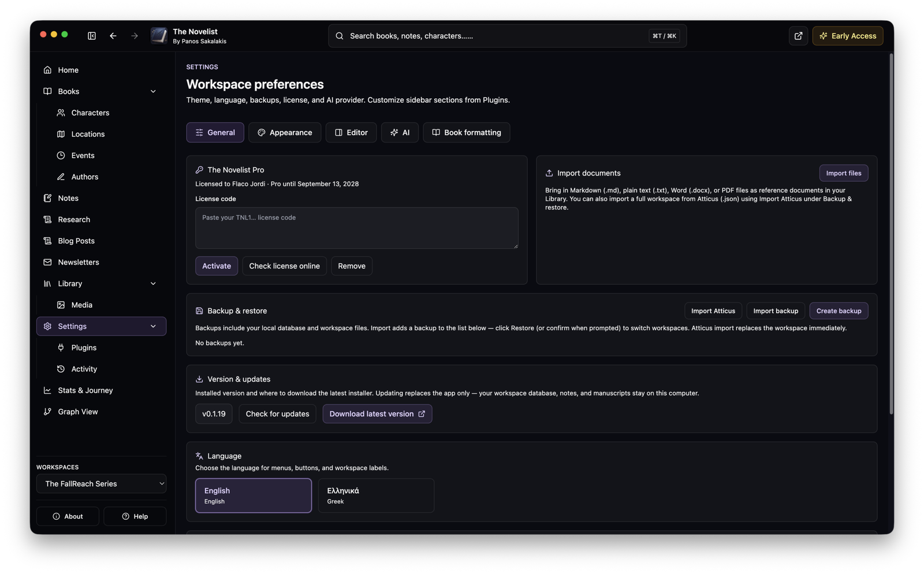924x574 pixels.
Task: Click Download latest version link
Action: point(377,414)
